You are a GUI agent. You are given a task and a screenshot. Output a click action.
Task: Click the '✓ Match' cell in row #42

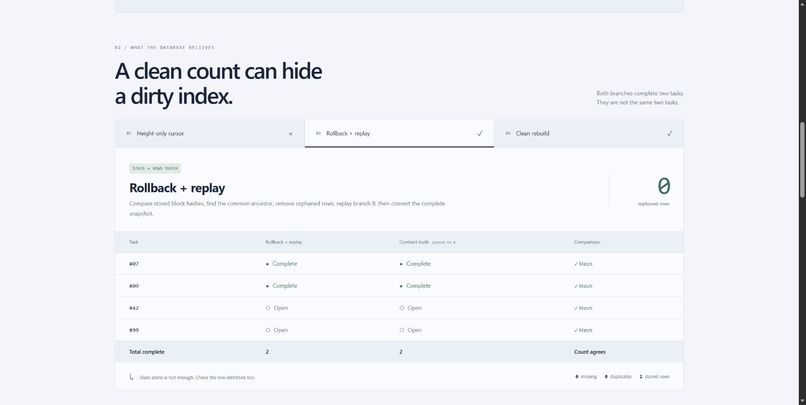coord(583,308)
